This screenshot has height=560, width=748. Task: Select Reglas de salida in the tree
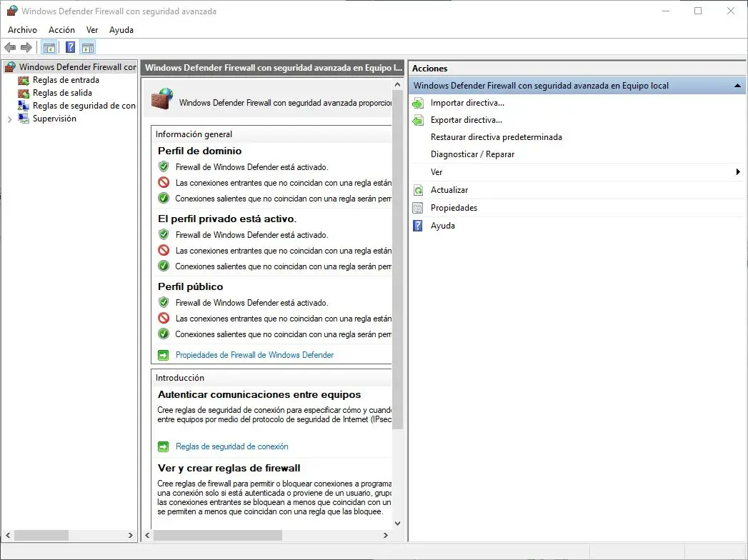(62, 93)
